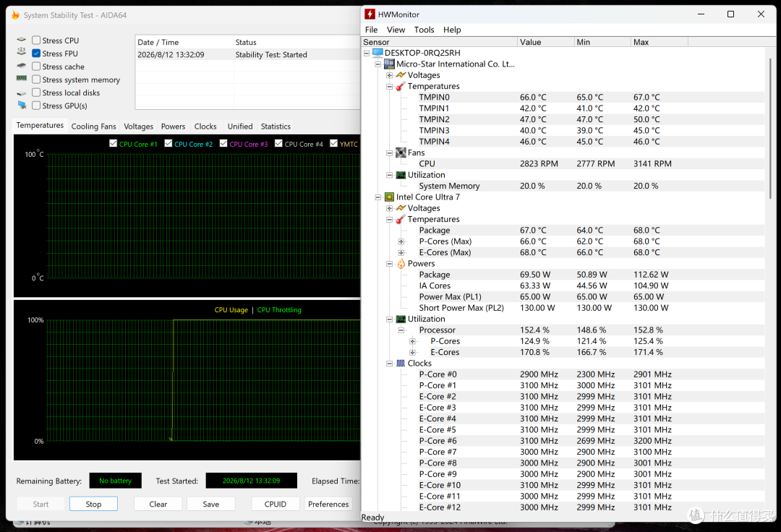Image resolution: width=781 pixels, height=532 pixels.
Task: Enable the Stress local disks checkbox
Action: (36, 92)
